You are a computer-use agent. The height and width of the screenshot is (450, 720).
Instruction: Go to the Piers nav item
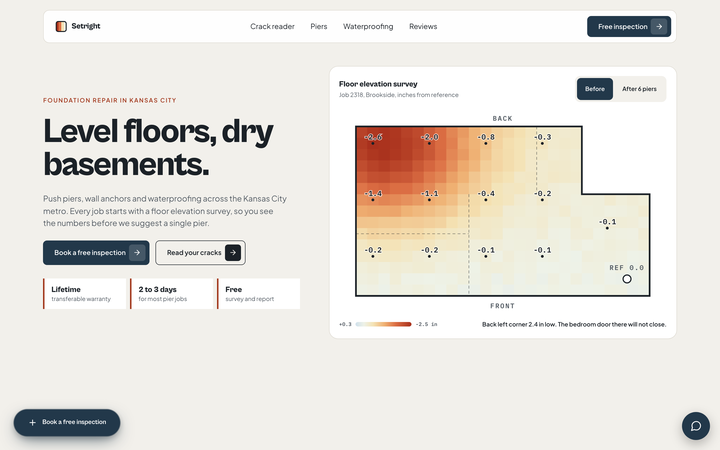point(319,27)
